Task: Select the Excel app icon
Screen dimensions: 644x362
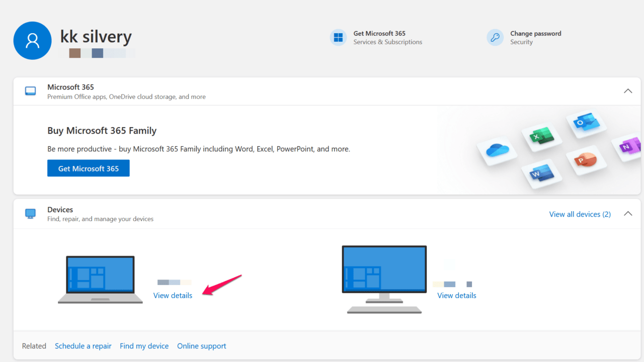Action: [541, 136]
